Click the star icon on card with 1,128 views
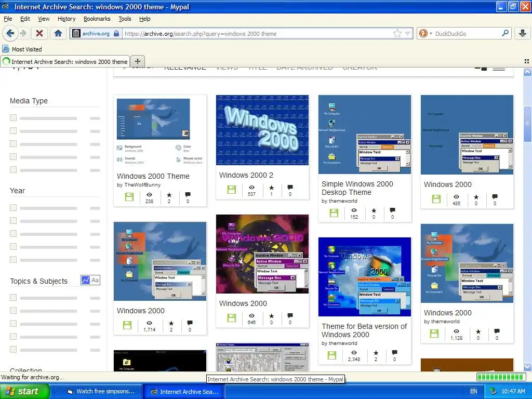Screen dimensions: 532x399 (x=478, y=331)
